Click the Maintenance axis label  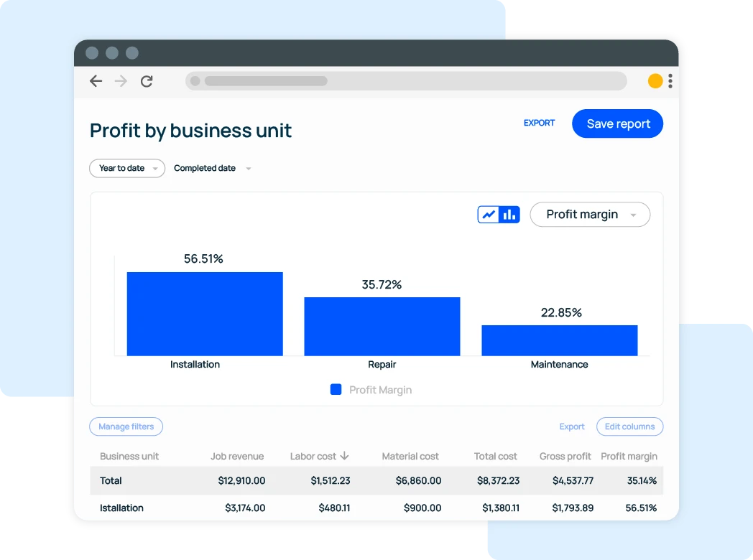click(x=560, y=364)
